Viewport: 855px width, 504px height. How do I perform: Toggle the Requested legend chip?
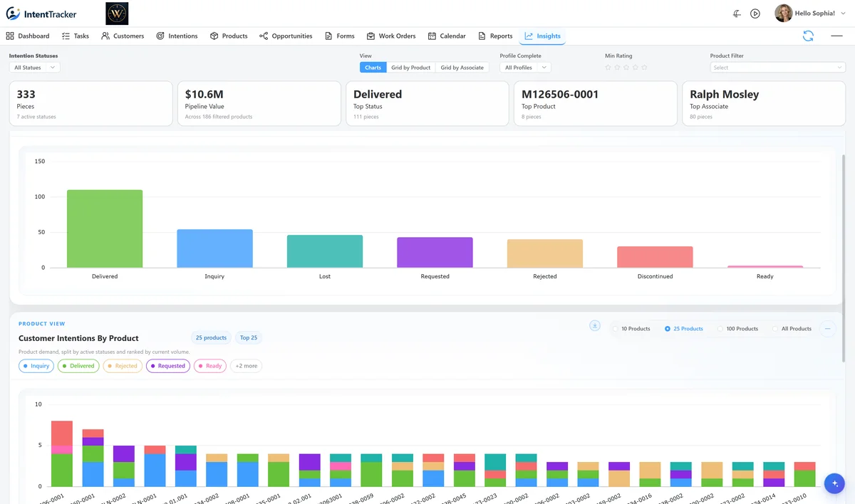[168, 366]
